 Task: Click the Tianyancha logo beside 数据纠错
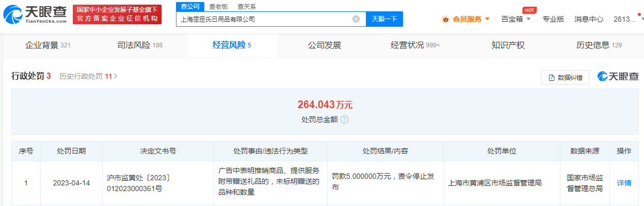(618, 77)
